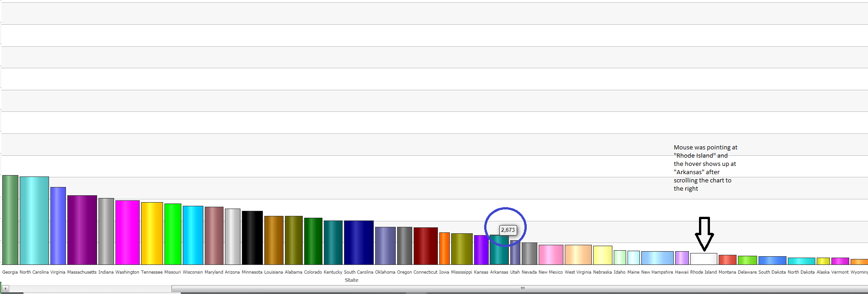Image resolution: width=868 pixels, height=297 pixels.
Task: Select the pink New Mexico bar
Action: pyautogui.click(x=551, y=255)
